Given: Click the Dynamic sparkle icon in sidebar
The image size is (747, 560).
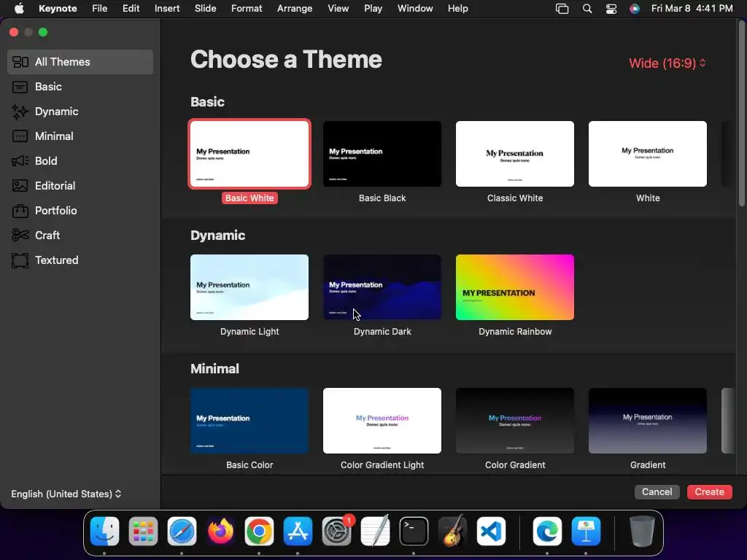Looking at the screenshot, I should [x=20, y=112].
